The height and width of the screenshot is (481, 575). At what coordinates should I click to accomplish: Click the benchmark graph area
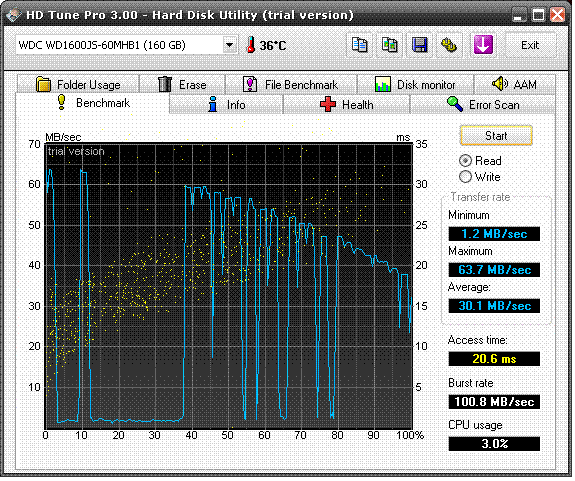(x=228, y=286)
